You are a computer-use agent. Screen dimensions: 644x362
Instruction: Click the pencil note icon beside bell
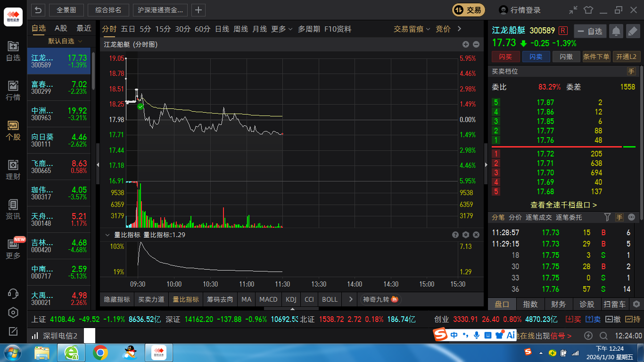coord(632,31)
